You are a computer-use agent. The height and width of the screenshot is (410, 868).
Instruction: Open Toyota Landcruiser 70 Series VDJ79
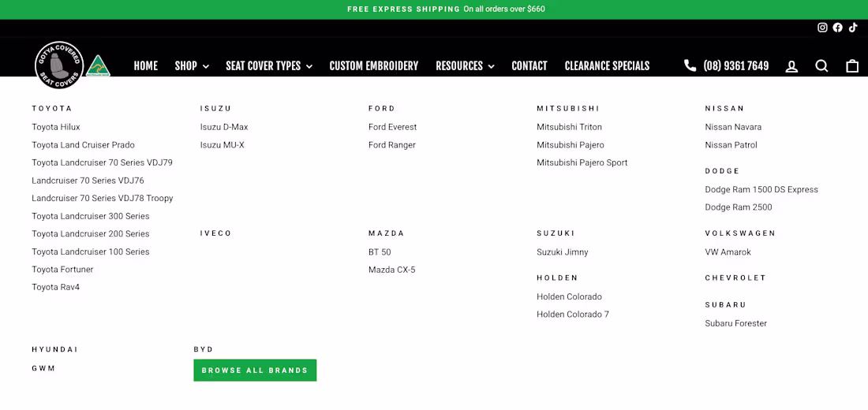coord(102,162)
